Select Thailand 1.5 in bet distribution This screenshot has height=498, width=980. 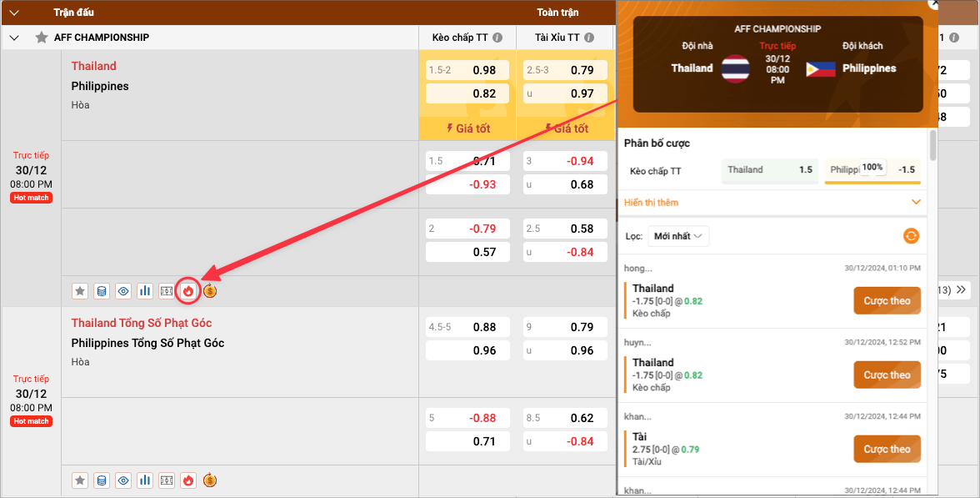[769, 170]
